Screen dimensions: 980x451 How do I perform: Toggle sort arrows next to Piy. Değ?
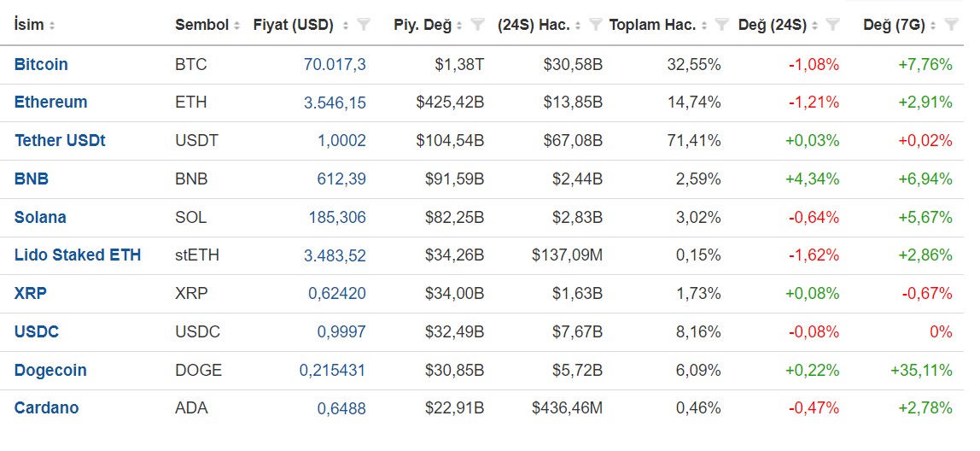click(459, 26)
